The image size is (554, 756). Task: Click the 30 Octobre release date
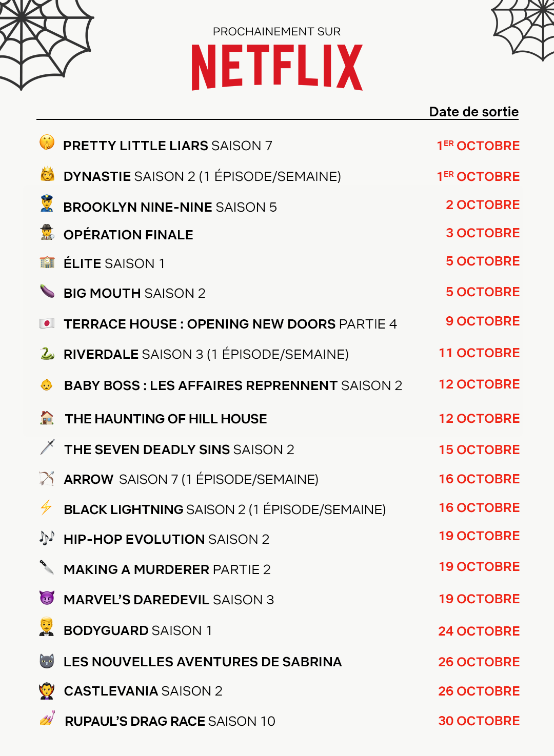tap(479, 721)
